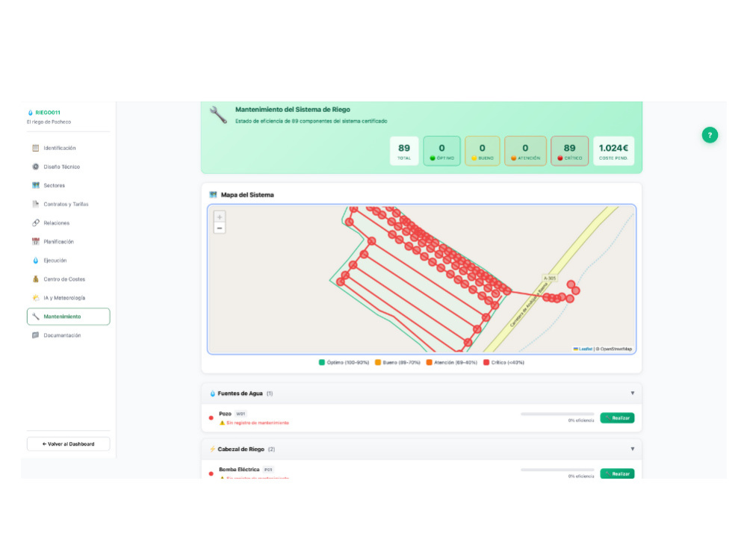Click the Fuentes de Agua drop icon

point(212,393)
